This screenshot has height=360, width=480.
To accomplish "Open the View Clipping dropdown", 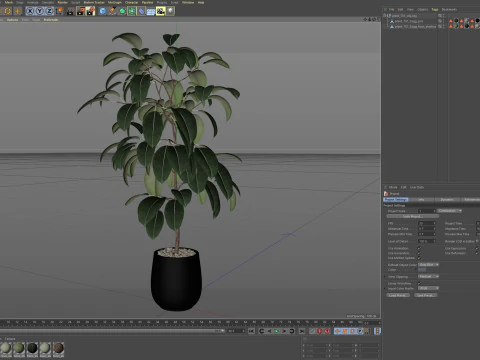I will pyautogui.click(x=428, y=276).
